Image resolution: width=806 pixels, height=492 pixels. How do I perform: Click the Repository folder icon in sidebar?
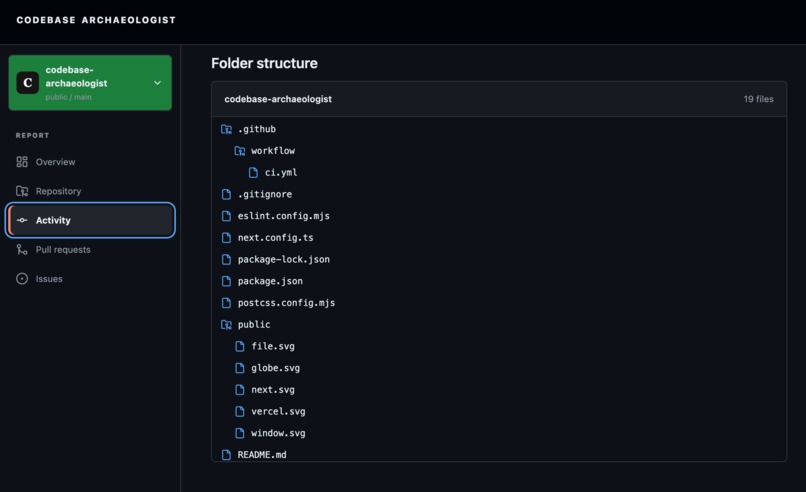coord(22,191)
